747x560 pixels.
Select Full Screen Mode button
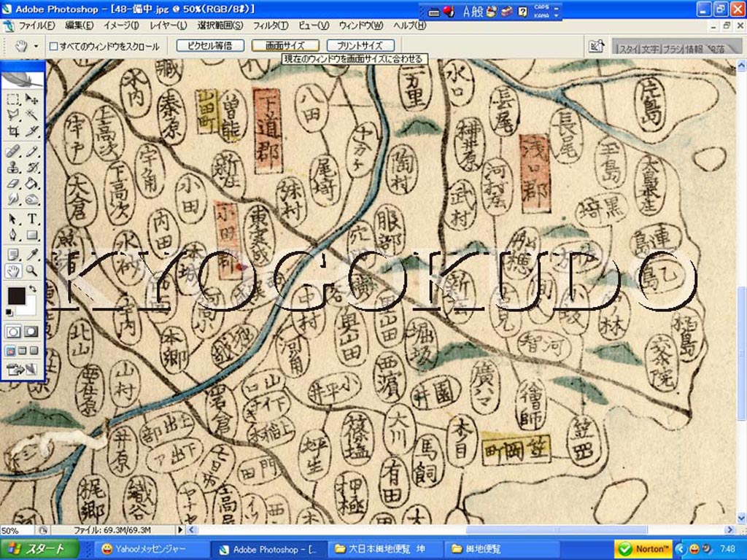tap(34, 351)
